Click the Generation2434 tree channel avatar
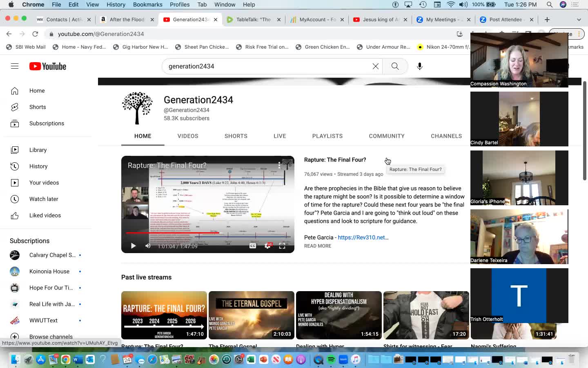 tap(138, 108)
